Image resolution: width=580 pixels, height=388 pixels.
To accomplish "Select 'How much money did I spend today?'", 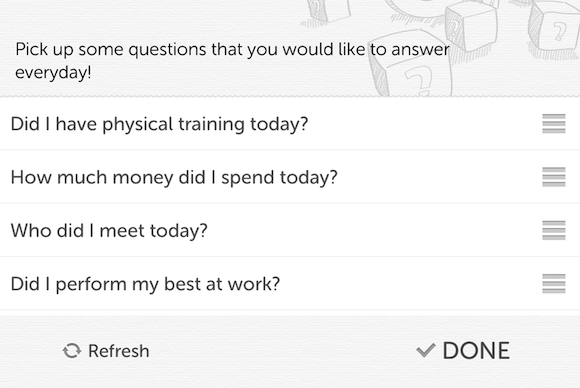I will coord(290,177).
